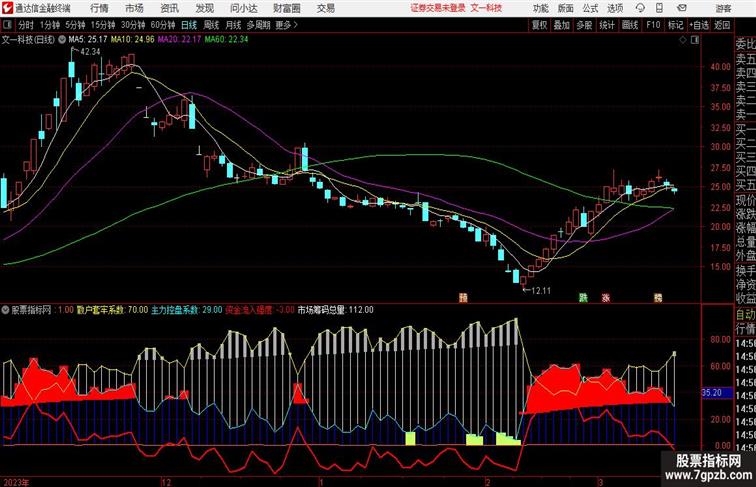
Task: Open the 行情 menu
Action: pyautogui.click(x=99, y=8)
